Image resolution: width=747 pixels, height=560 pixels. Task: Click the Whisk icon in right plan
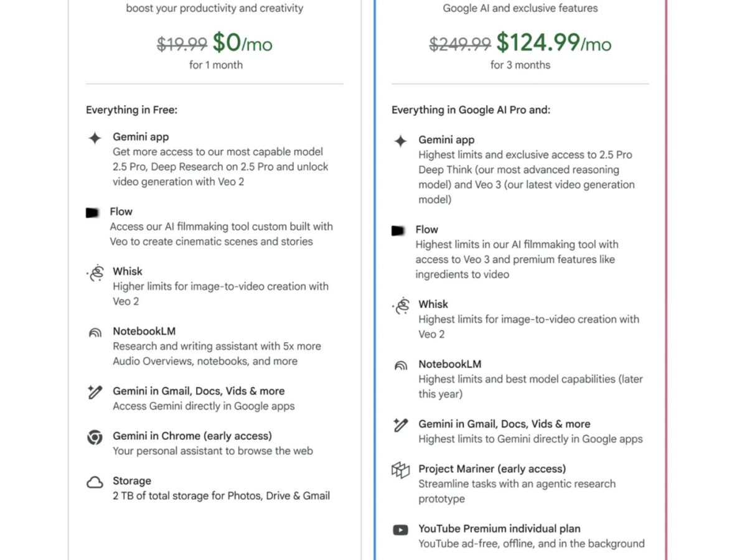point(401,306)
